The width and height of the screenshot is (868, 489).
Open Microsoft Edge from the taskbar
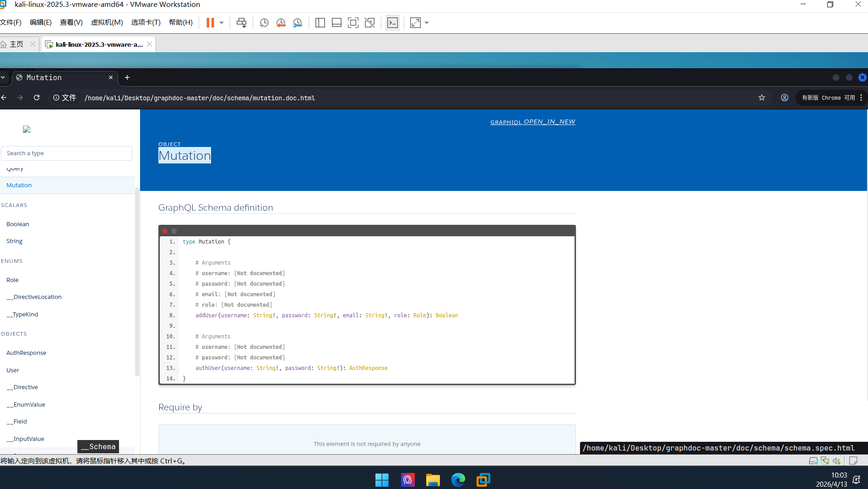458,480
